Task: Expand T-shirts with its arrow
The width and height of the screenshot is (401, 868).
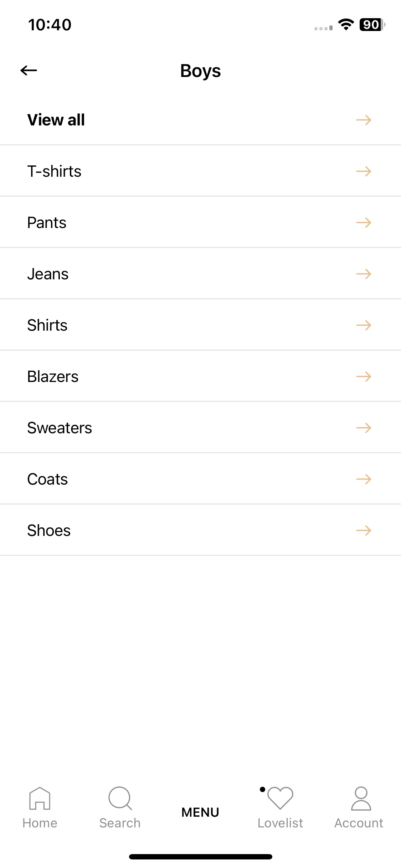Action: pyautogui.click(x=364, y=171)
